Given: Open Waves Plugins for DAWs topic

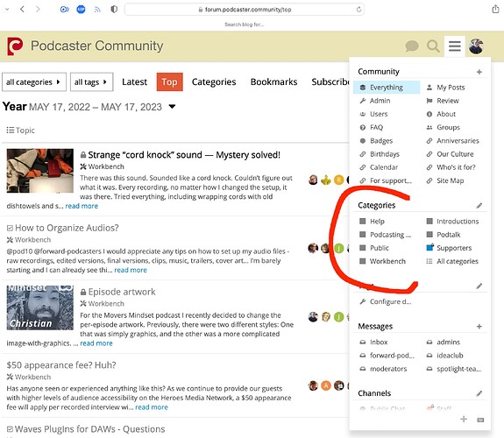Looking at the screenshot, I should pos(89,429).
